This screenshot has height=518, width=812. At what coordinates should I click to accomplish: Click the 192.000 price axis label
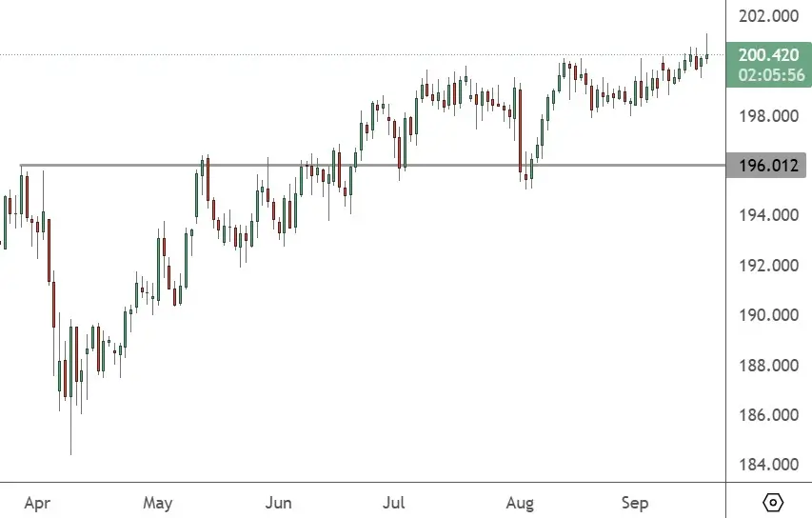(768, 266)
